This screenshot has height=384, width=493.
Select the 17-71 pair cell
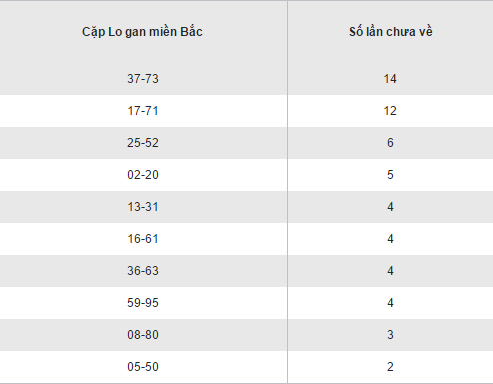(x=143, y=111)
